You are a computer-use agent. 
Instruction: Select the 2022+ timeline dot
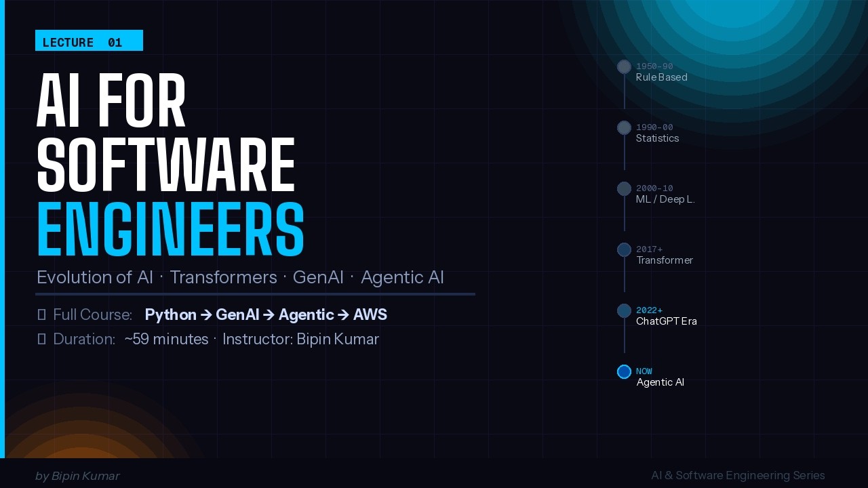click(624, 310)
